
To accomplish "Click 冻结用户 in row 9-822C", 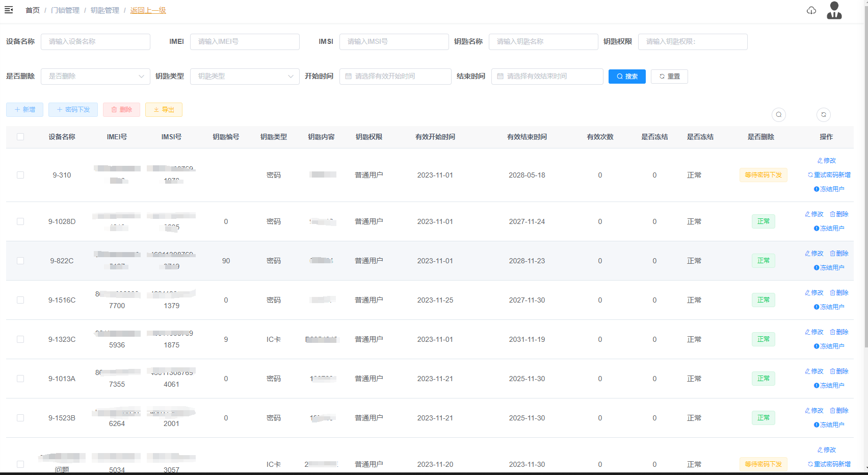I will pos(829,268).
